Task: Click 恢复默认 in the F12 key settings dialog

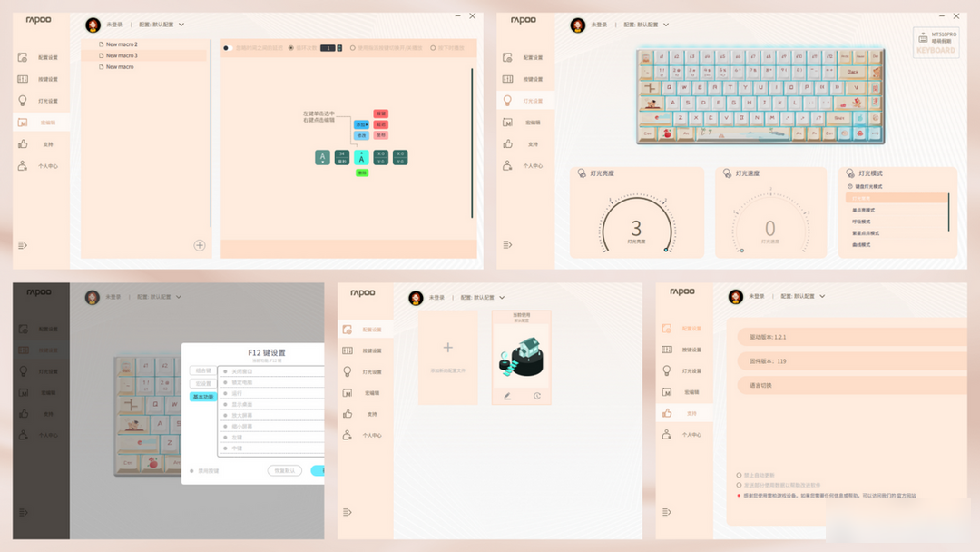Action: pyautogui.click(x=285, y=470)
